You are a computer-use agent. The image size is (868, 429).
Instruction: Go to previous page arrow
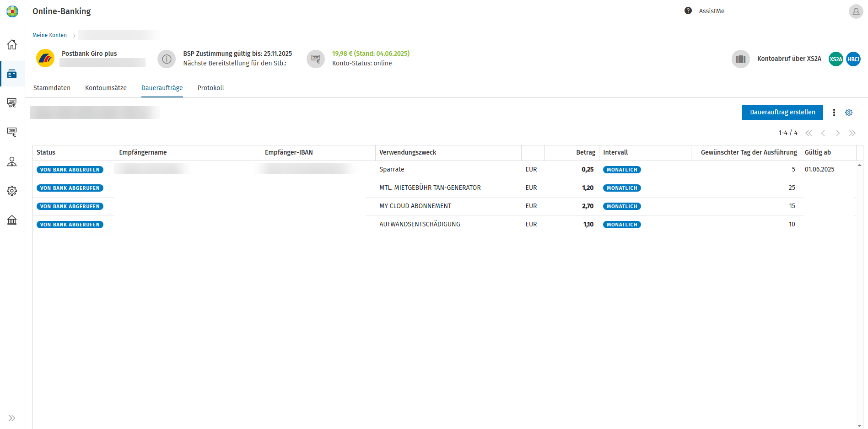pos(823,133)
